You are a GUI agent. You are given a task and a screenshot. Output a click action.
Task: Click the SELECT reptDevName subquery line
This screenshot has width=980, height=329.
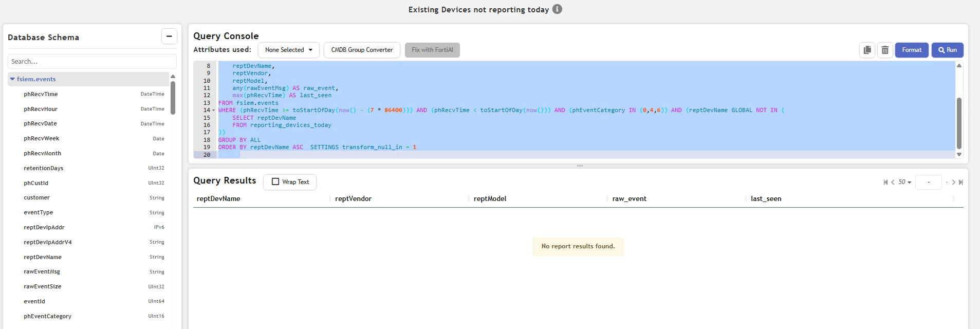tap(264, 118)
